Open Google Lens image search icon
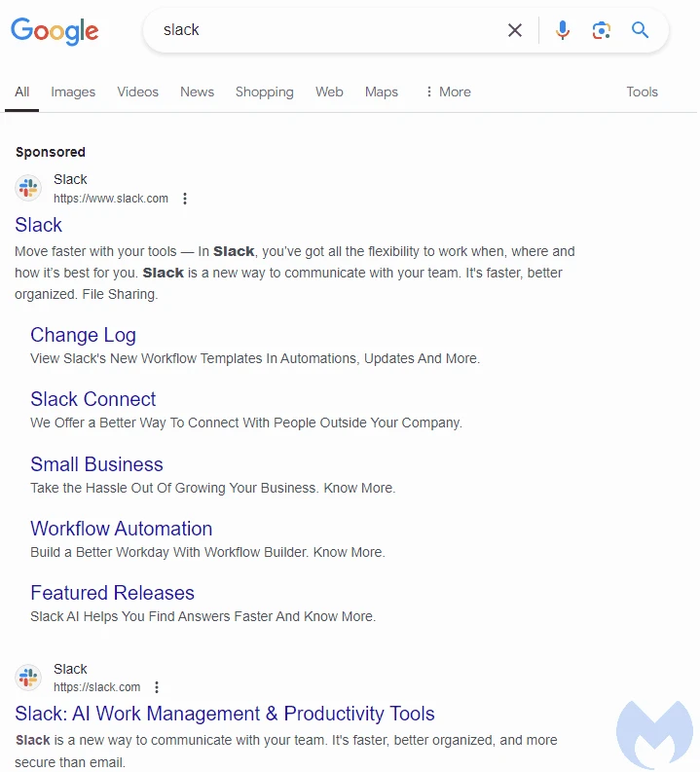700x772 pixels. point(601,30)
